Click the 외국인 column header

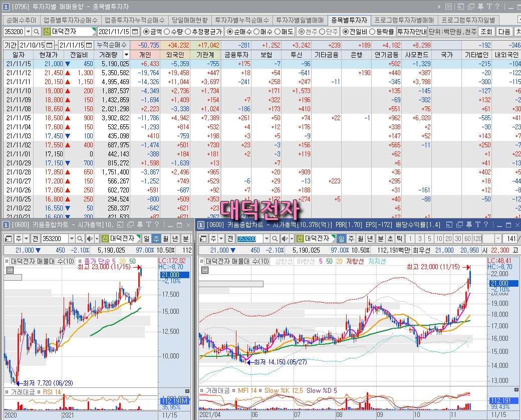pyautogui.click(x=175, y=55)
